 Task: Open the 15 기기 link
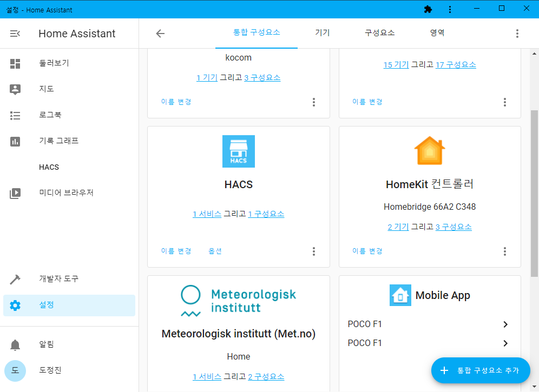pos(396,65)
